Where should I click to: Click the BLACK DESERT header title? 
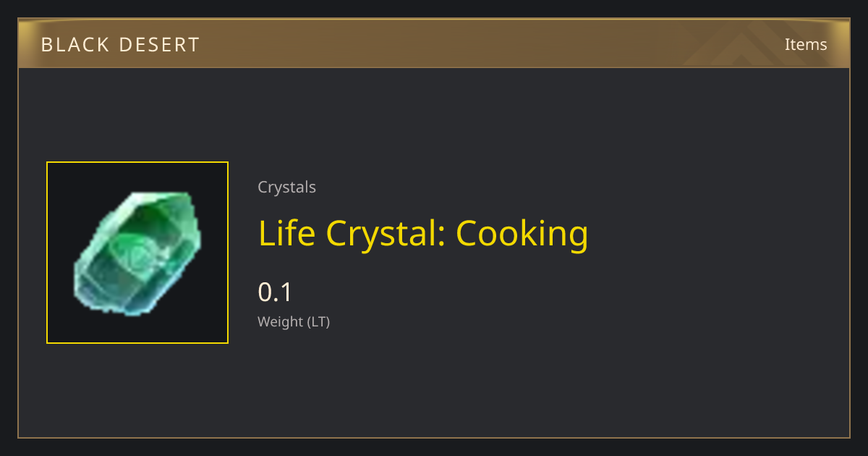[x=120, y=45]
